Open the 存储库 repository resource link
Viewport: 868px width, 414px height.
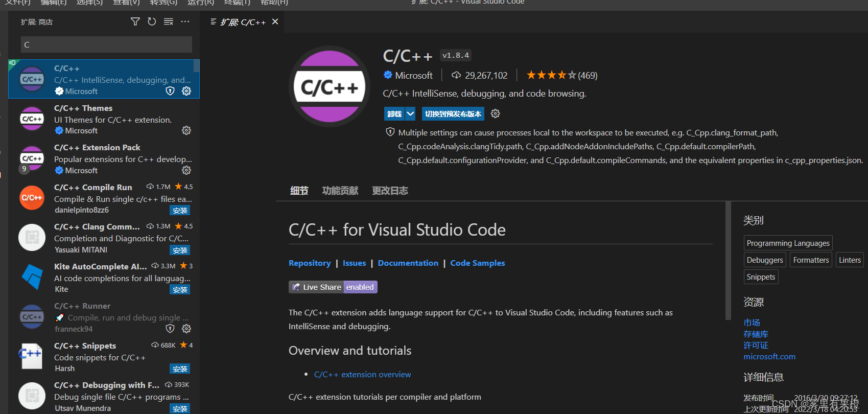[756, 334]
